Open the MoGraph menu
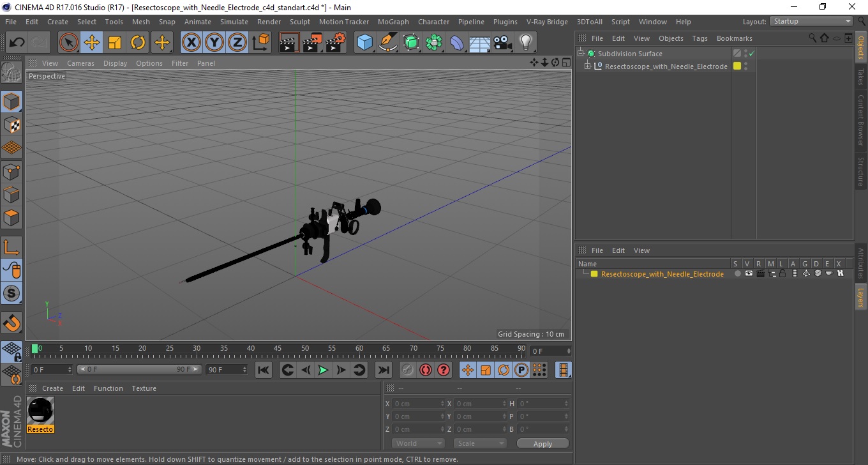Screen dimensions: 868x465 tap(393, 22)
